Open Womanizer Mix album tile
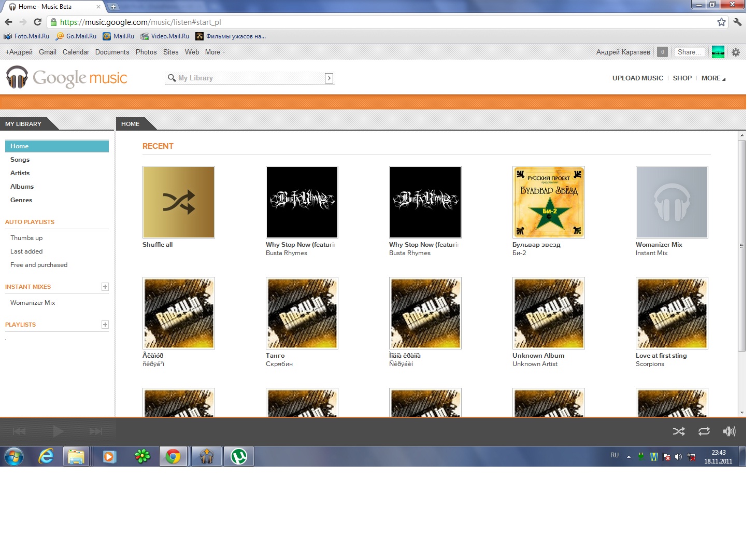Image resolution: width=756 pixels, height=533 pixels. 672,202
